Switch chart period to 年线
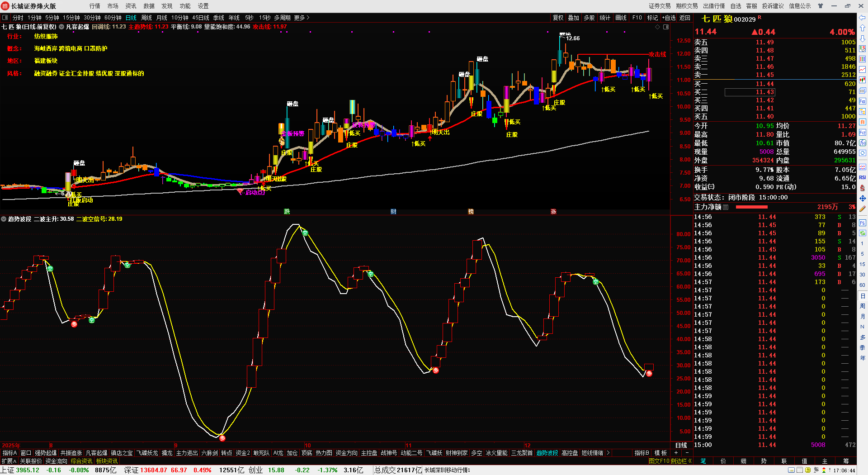This screenshot has width=868, height=475. point(234,18)
